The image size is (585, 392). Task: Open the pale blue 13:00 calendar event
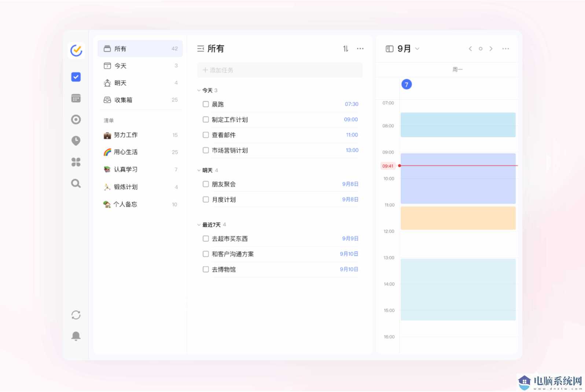click(458, 290)
